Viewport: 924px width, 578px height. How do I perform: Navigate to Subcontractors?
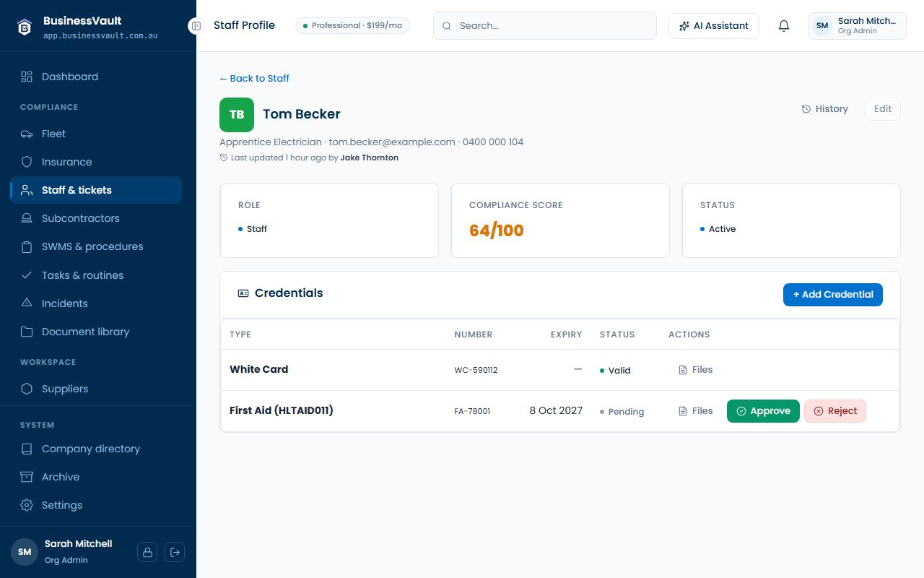point(96,218)
